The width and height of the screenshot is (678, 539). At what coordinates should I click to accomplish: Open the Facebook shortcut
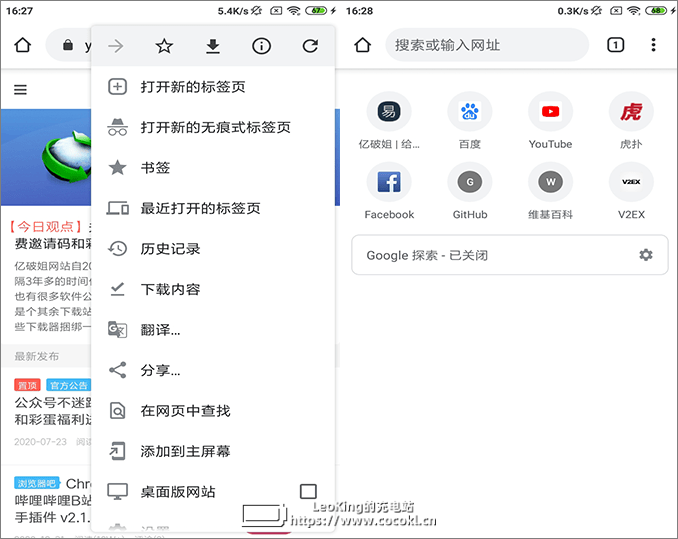coord(389,191)
